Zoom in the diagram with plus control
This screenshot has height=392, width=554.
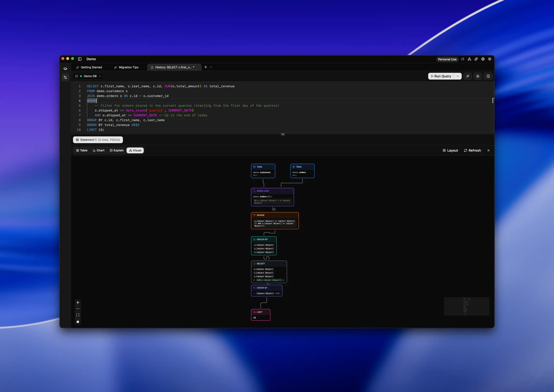pos(78,303)
